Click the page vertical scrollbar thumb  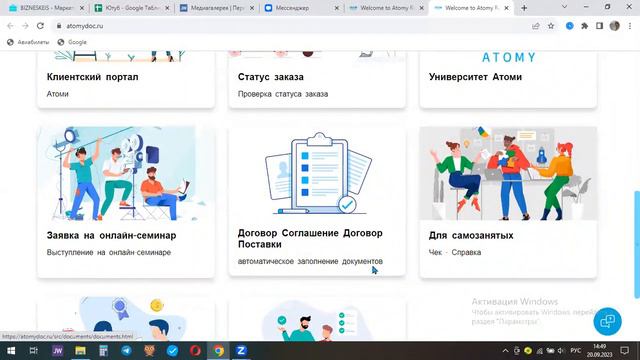(637, 245)
